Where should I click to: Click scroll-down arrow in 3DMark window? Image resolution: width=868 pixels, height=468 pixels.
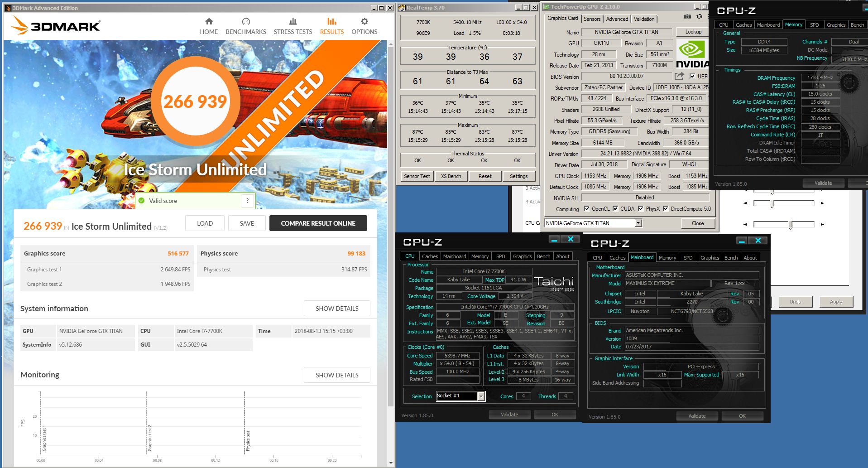point(391,463)
